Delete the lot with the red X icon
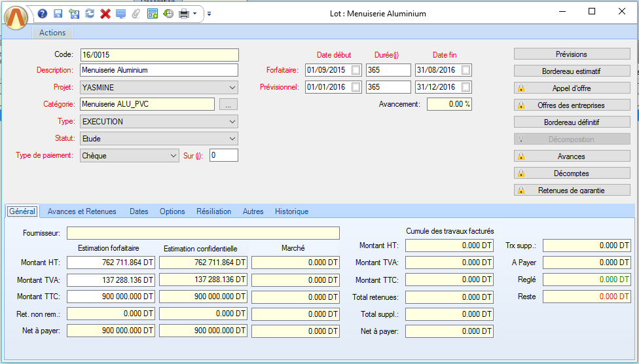Viewport: 639px width, 364px height. [x=105, y=14]
